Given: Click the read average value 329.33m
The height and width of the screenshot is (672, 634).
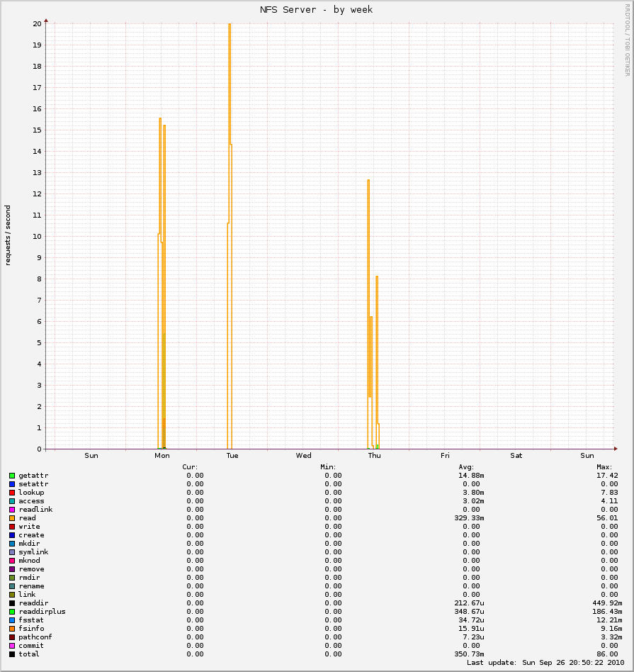Looking at the screenshot, I should click(469, 518).
